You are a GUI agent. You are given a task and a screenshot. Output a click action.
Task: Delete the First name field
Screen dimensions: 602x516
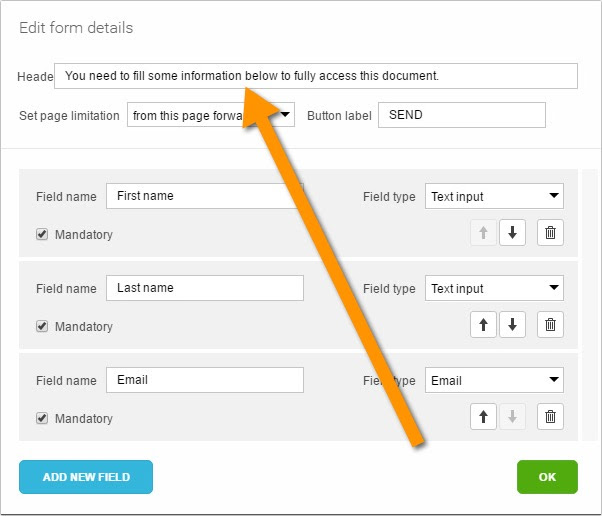point(550,232)
